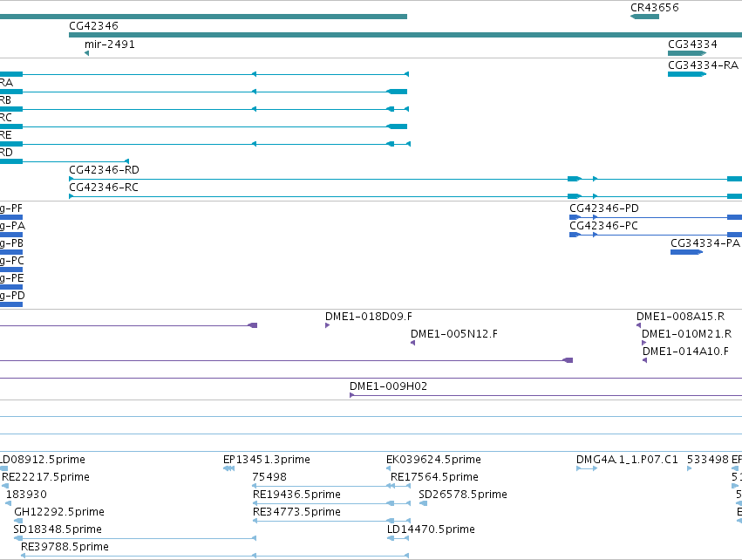The width and height of the screenshot is (742, 560).
Task: Select the DME1-010M21.R feature label
Action: 687,334
